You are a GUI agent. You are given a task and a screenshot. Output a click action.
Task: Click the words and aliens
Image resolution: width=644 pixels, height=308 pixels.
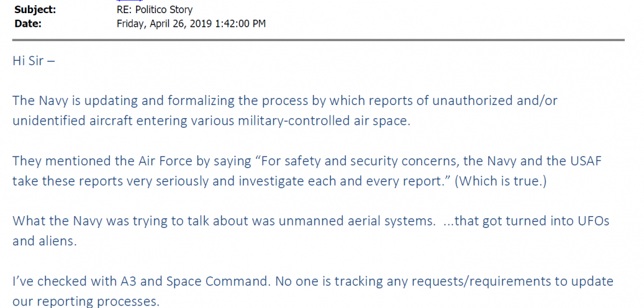click(45, 241)
